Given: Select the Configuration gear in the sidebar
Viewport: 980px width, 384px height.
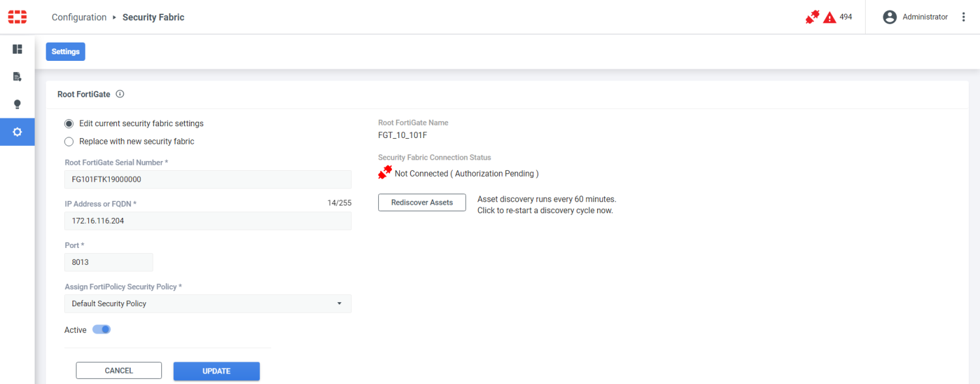Looking at the screenshot, I should click(x=17, y=131).
